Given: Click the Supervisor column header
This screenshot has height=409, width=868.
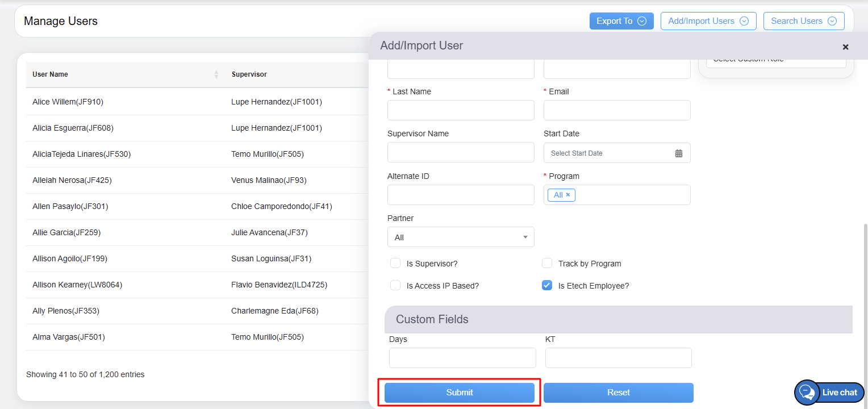Looking at the screenshot, I should [x=249, y=74].
